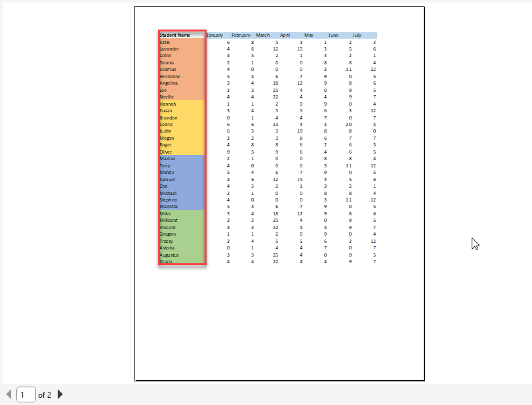Select the name Mandy

pos(167,173)
